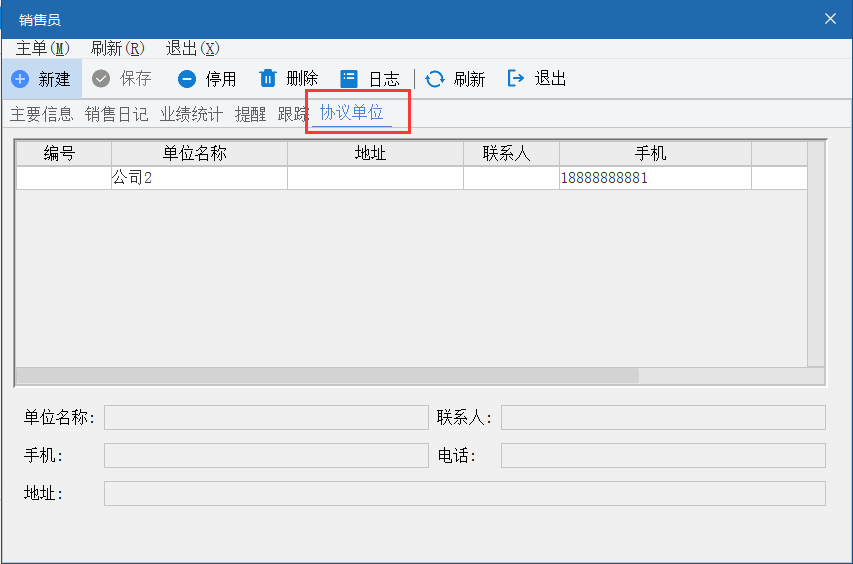Screen dimensions: 853x564
Task: Close the 销售员 window
Action: pos(830,19)
